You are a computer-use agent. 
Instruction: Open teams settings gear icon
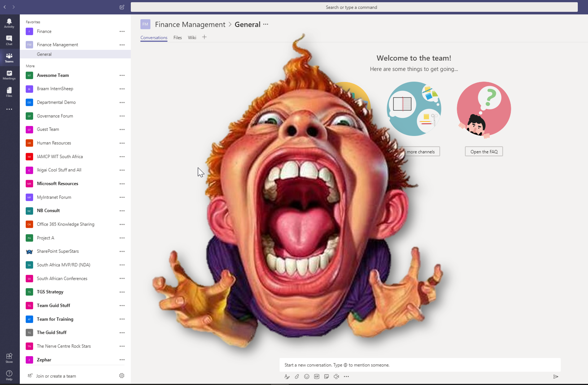tap(122, 376)
